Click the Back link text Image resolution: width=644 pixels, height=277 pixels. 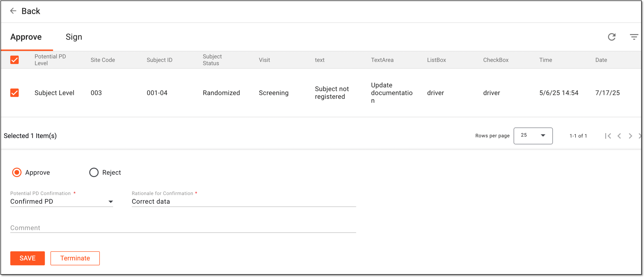click(31, 11)
